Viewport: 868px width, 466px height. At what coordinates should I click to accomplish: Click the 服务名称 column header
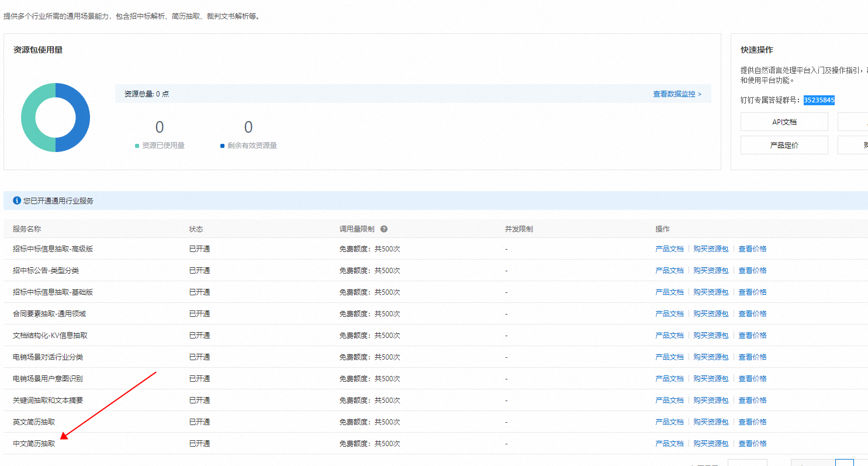pos(27,229)
